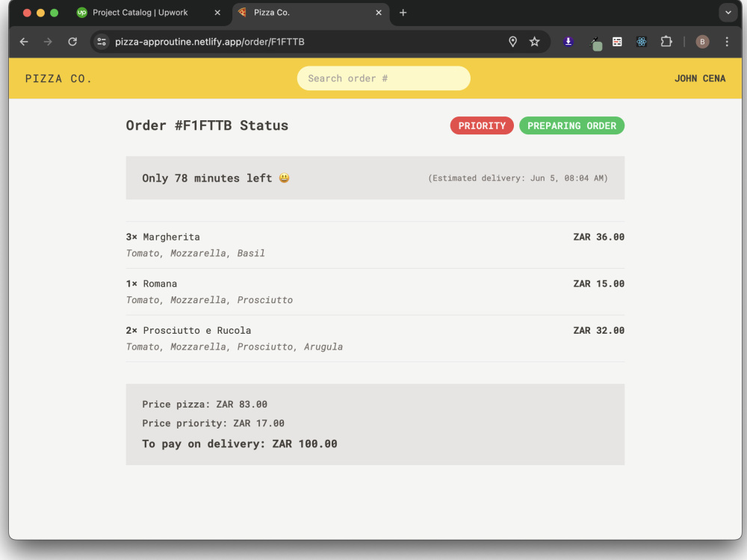Click Romana ingredients ending in Prosciutto
Viewport: 747px width, 560px height.
point(209,300)
